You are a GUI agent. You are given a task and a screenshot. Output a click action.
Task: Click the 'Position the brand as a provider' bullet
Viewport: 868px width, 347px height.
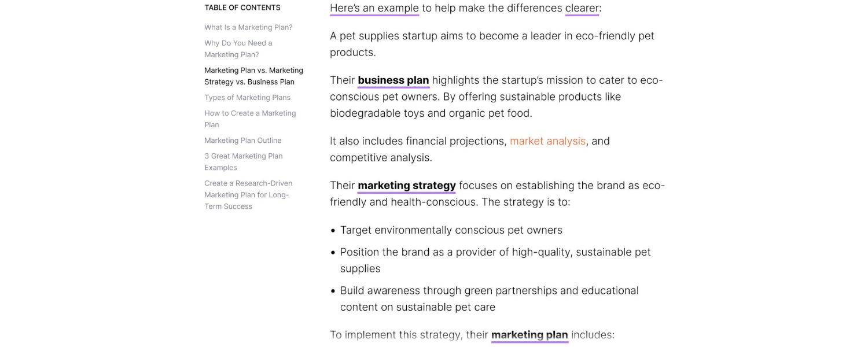[495, 252]
